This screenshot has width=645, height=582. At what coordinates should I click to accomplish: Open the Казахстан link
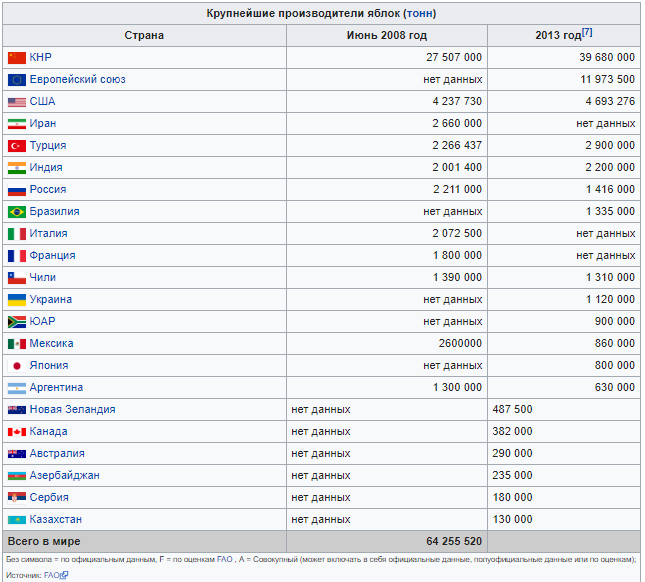pyautogui.click(x=56, y=520)
